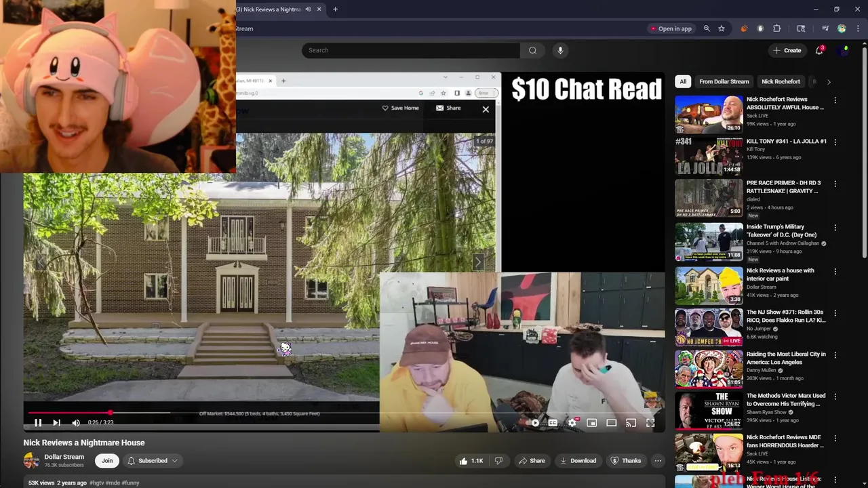
Task: Select the From Dollar Stream filter chip
Action: coord(724,81)
